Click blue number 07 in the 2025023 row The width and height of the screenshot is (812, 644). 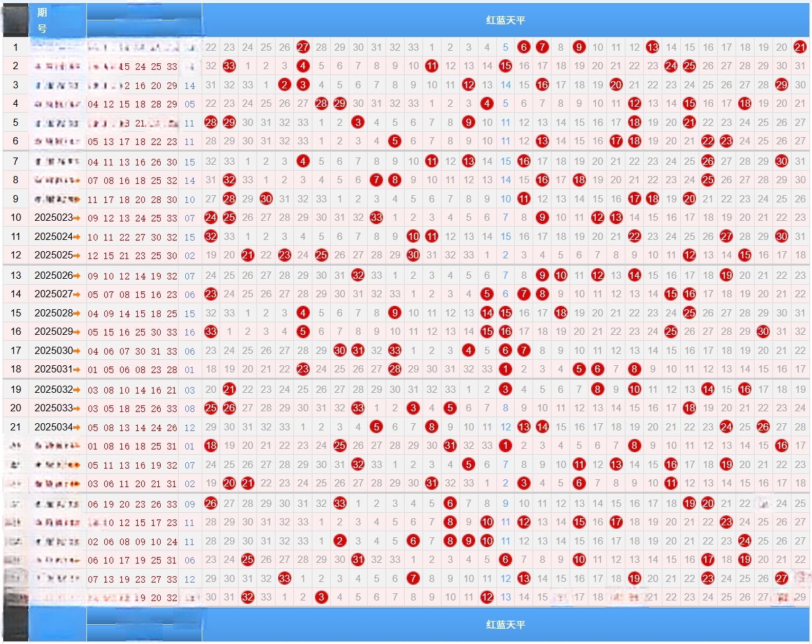pyautogui.click(x=190, y=218)
